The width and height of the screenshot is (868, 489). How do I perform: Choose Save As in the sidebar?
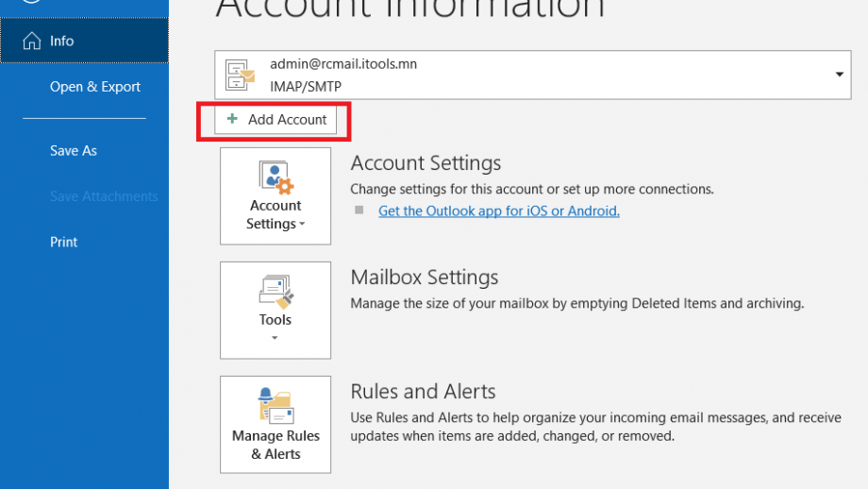point(73,151)
